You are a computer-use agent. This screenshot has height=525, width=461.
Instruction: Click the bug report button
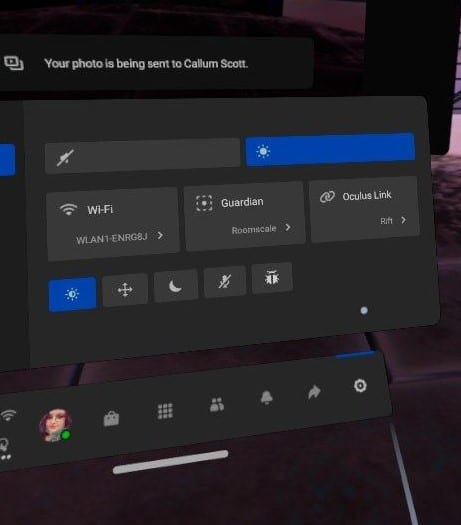click(x=272, y=278)
